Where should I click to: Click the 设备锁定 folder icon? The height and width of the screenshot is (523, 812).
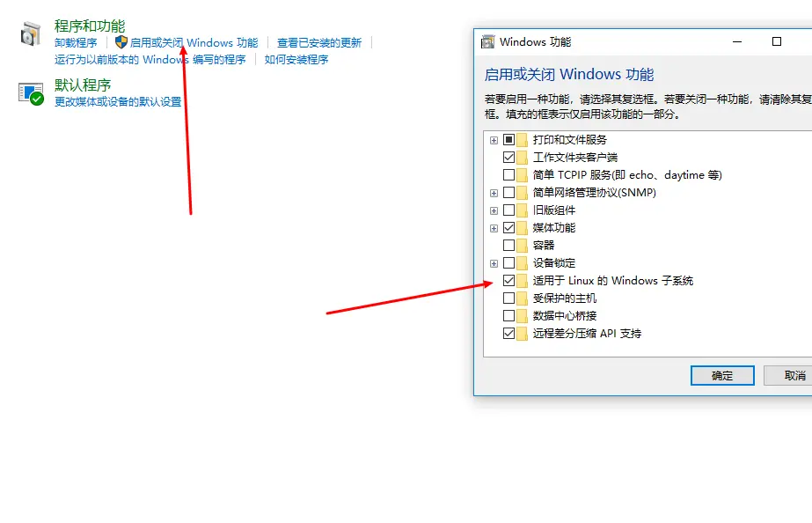[522, 263]
